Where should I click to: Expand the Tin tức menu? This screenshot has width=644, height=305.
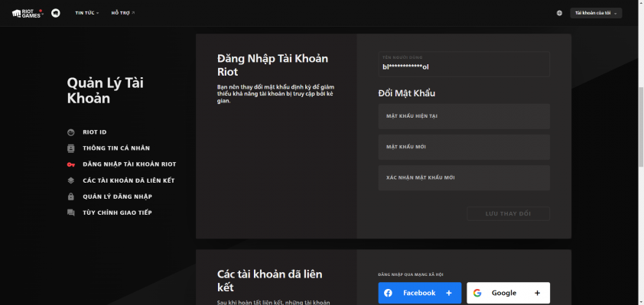87,13
